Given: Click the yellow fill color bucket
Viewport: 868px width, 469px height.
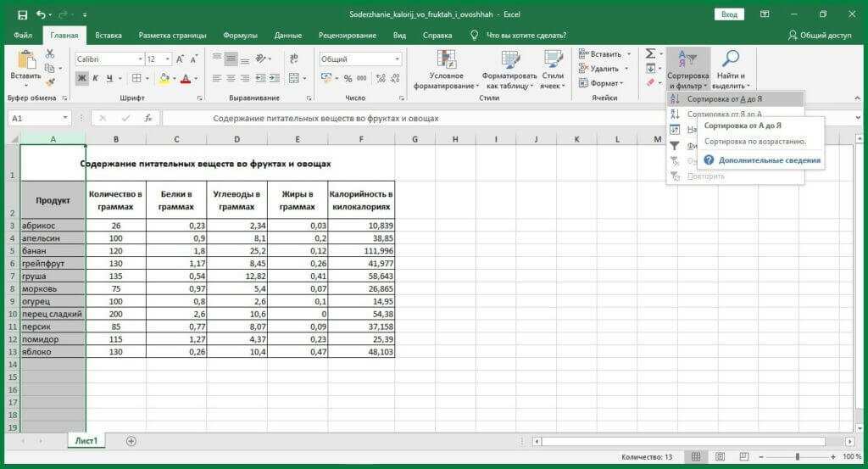Looking at the screenshot, I should [x=163, y=78].
